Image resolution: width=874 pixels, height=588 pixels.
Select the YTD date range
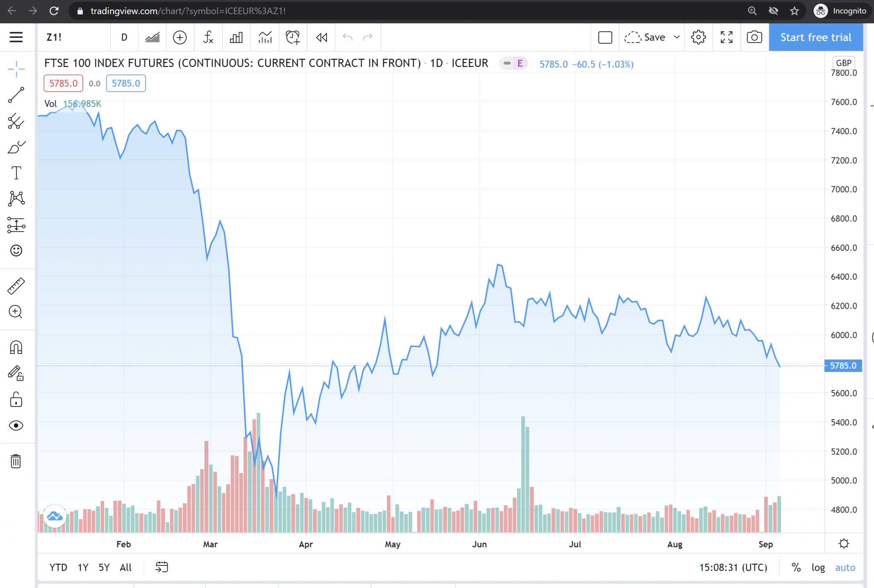click(58, 568)
